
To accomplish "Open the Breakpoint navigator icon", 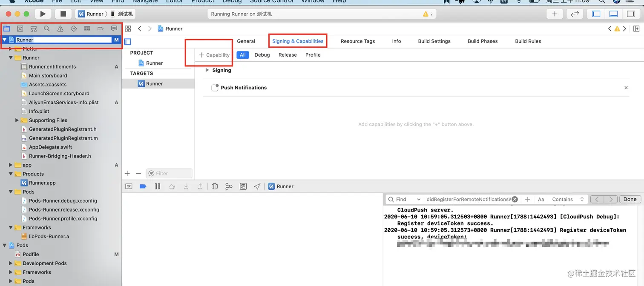I will pos(101,29).
